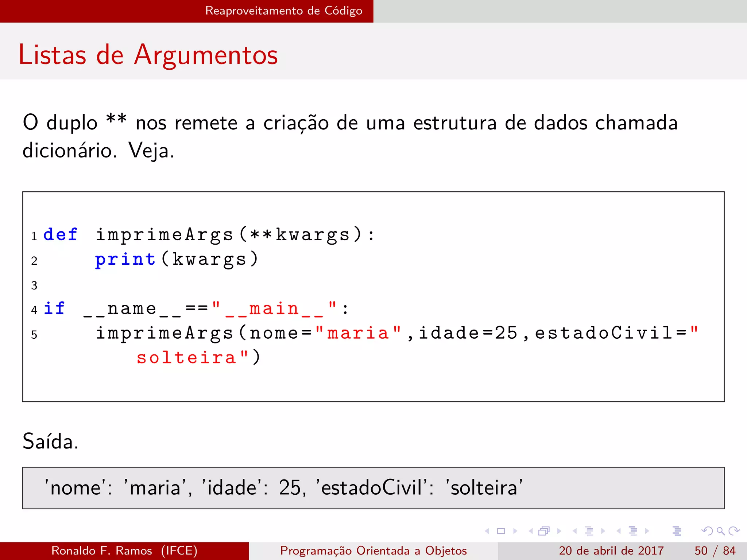Click the def keyword on code line 1
The height and width of the screenshot is (560, 747).
click(60, 234)
